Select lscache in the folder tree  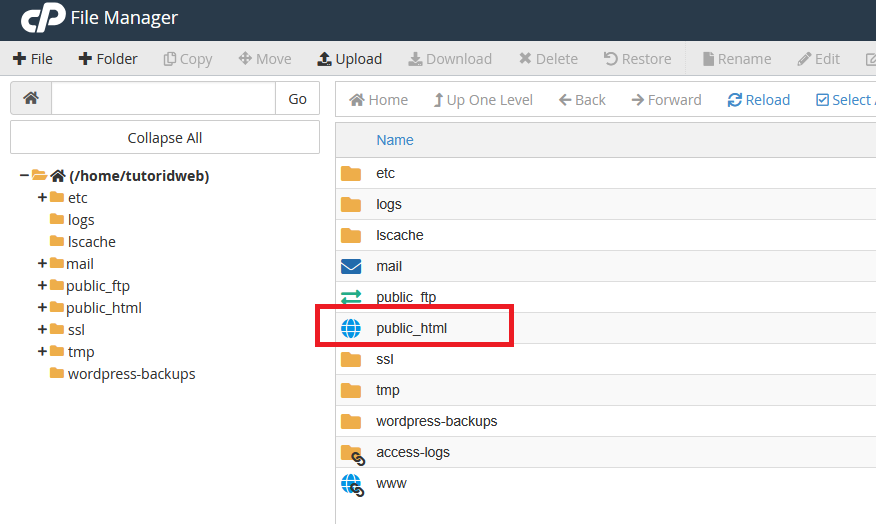92,242
